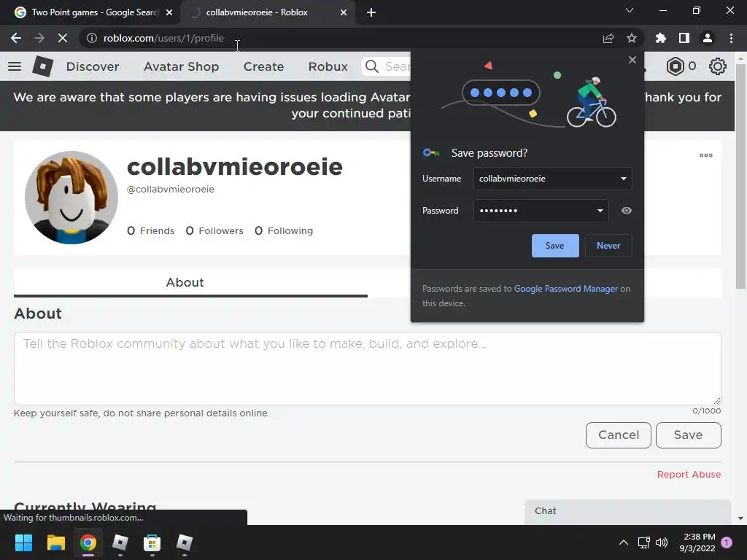Choose Never for saving password
The image size is (747, 560).
[608, 246]
